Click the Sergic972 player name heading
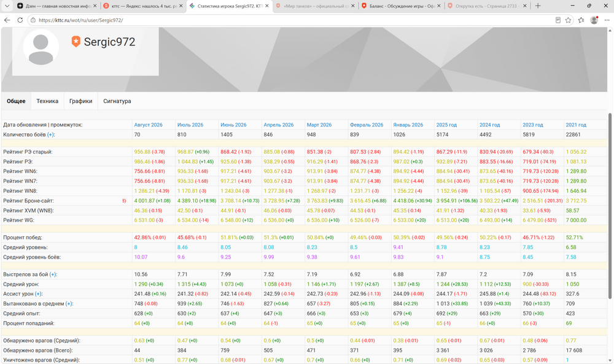 click(110, 42)
